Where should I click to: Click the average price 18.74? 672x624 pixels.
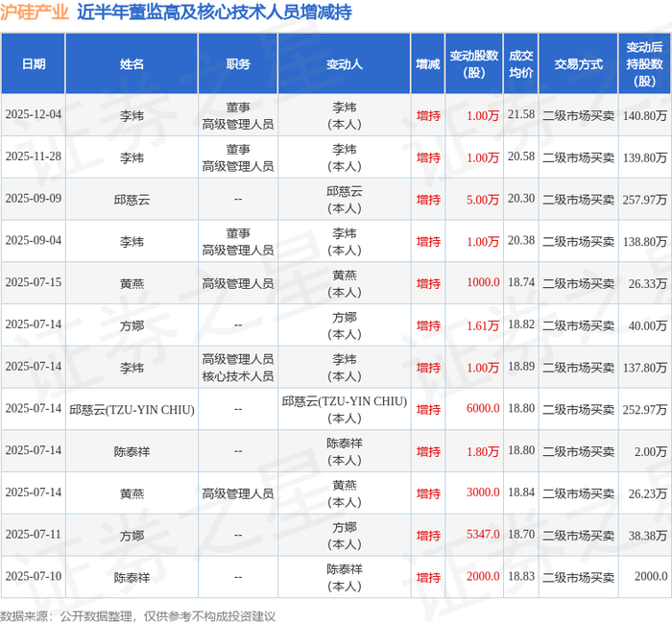click(521, 282)
